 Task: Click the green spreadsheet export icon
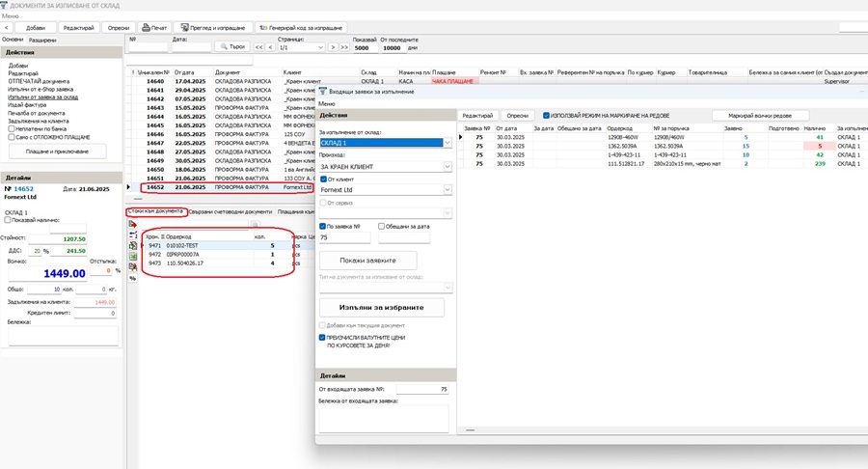tap(133, 257)
